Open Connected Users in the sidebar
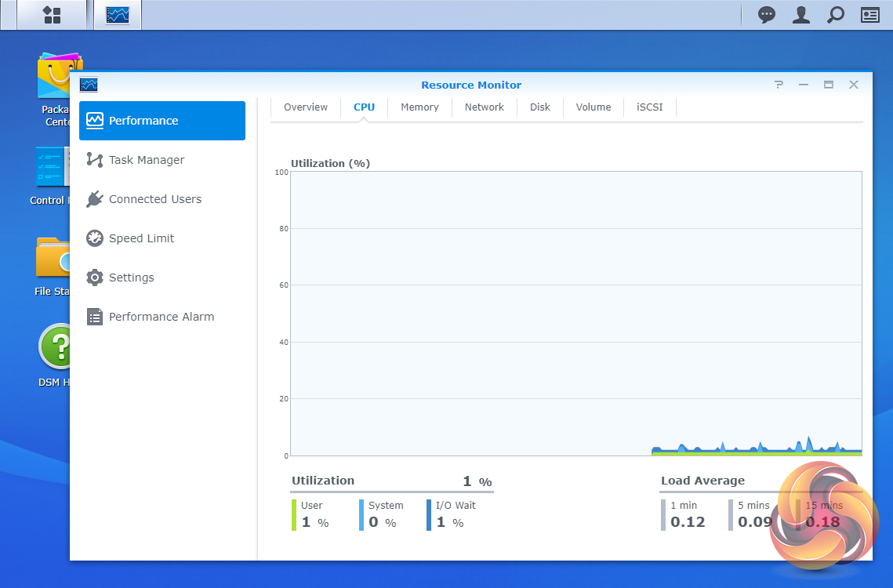Viewport: 893px width, 588px height. (x=154, y=199)
